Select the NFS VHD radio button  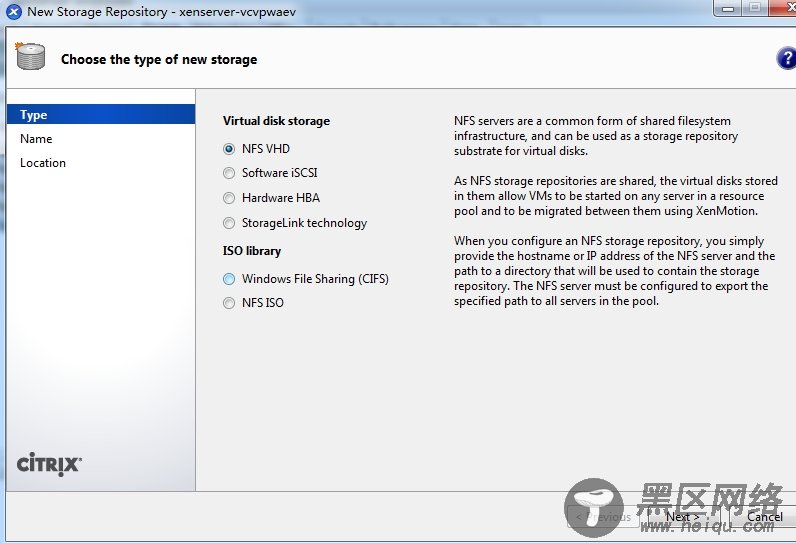[229, 149]
